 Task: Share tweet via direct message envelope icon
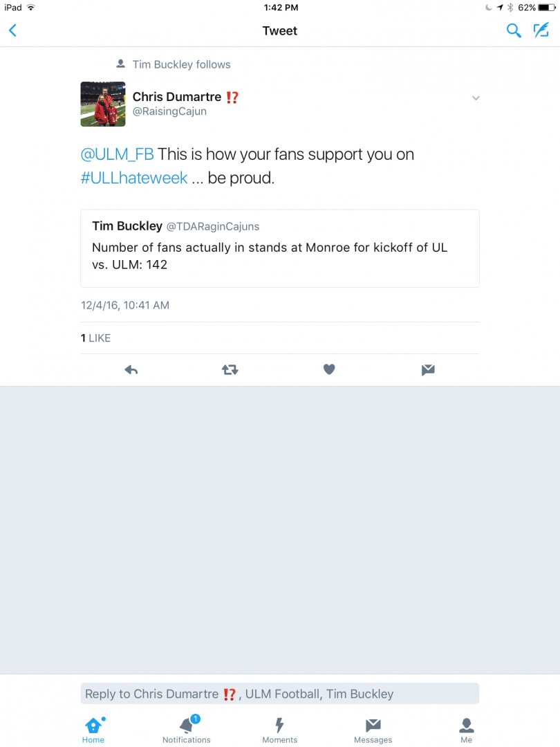pos(428,370)
